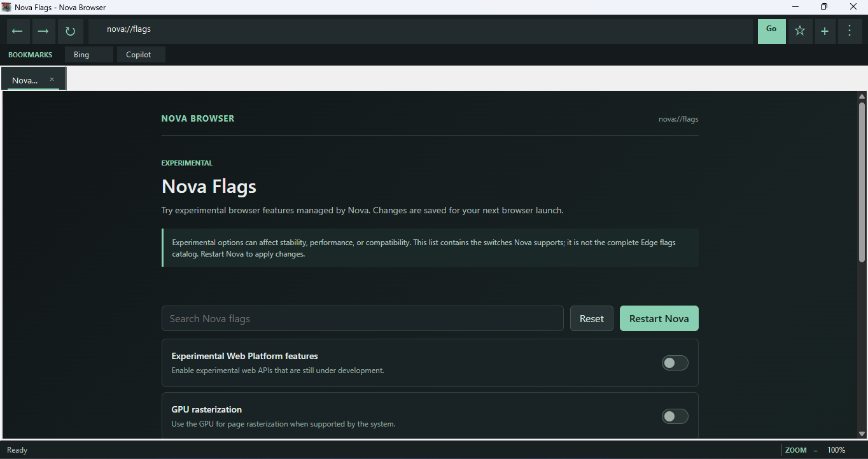Go forward with the right arrow button
The image size is (868, 459).
click(43, 31)
